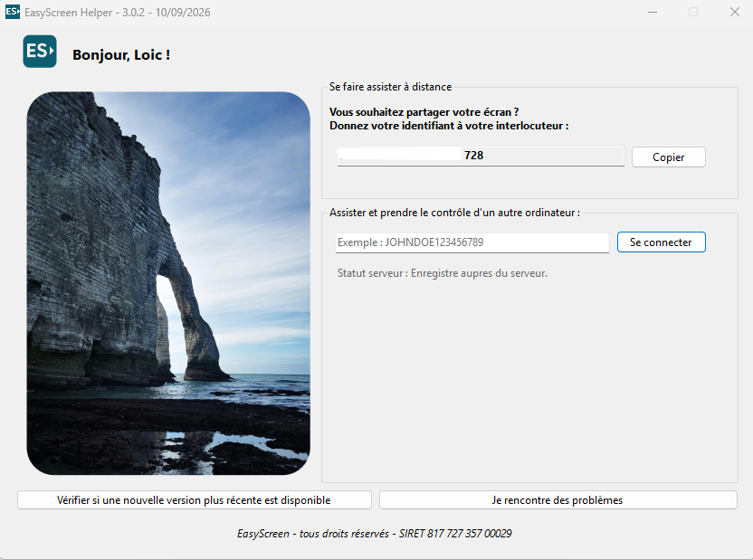Click the "Statut serveur" status line

[x=443, y=273]
